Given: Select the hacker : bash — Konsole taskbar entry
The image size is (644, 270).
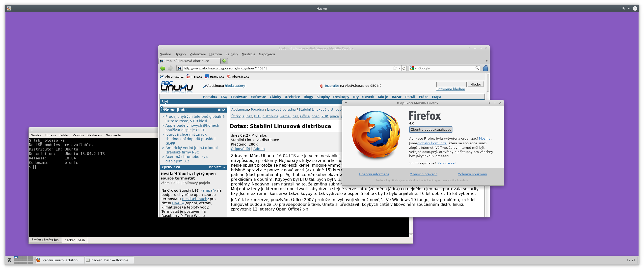Looking at the screenshot, I should click(x=109, y=260).
